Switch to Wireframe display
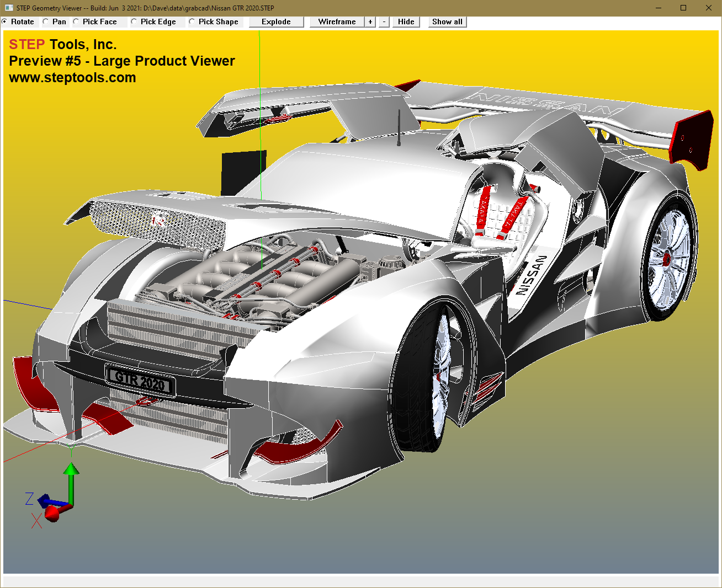The height and width of the screenshot is (588, 722). coord(337,22)
